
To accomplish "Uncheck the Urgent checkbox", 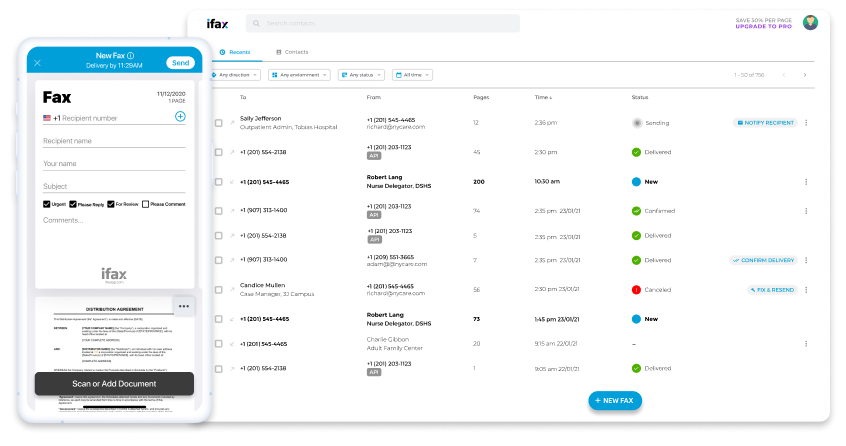I will [46, 204].
